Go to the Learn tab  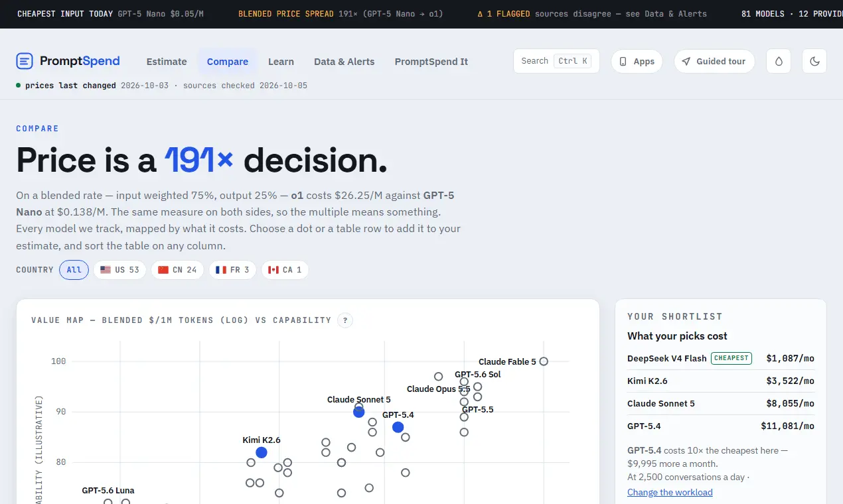[281, 62]
